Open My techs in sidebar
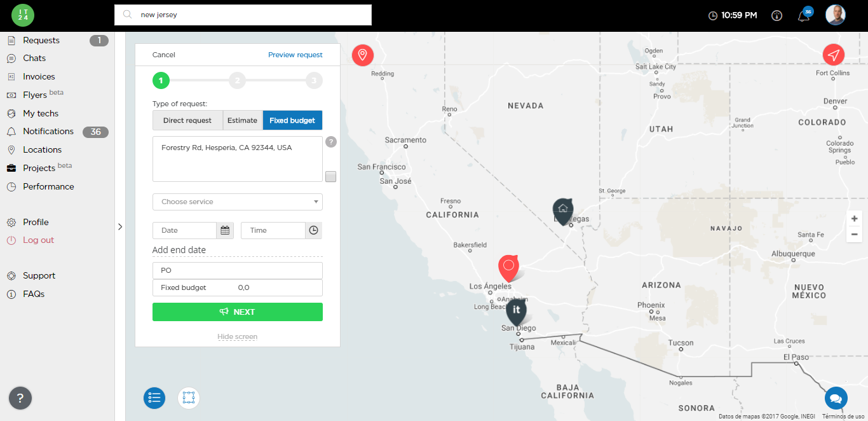The height and width of the screenshot is (421, 868). point(41,113)
